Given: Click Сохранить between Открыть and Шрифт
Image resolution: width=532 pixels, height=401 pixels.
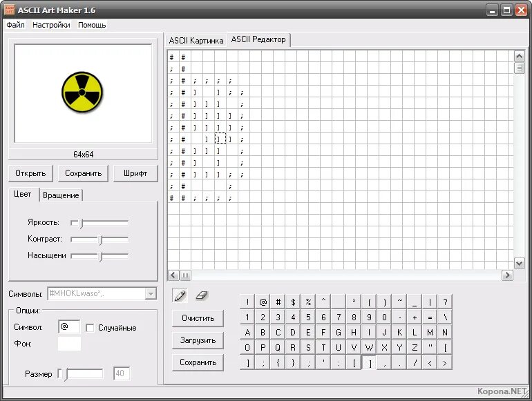Looking at the screenshot, I should coord(83,173).
